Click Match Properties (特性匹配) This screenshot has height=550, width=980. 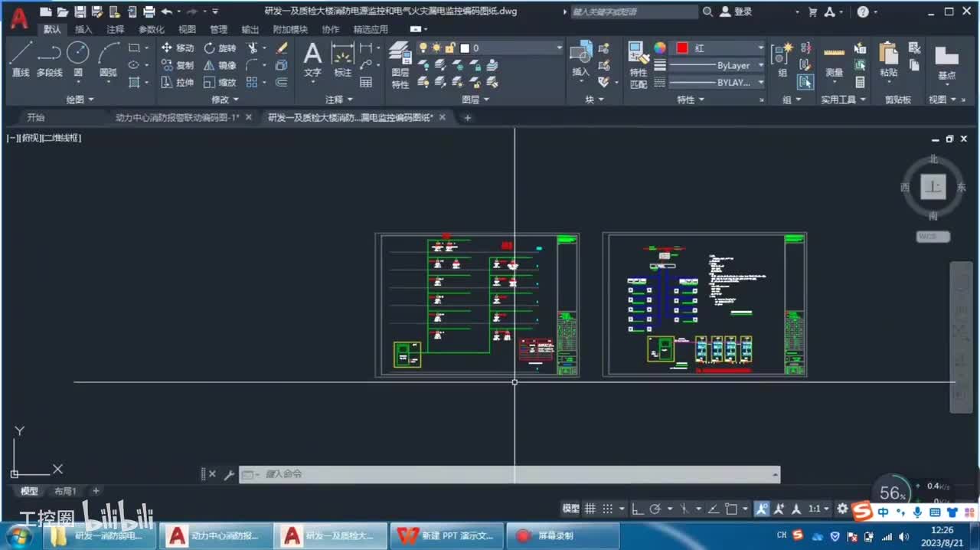tap(638, 65)
